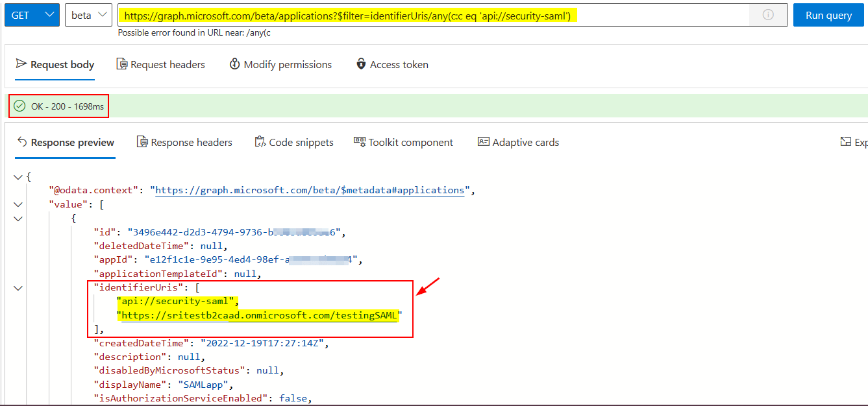Open Modify permissions panel
This screenshot has height=406, width=868.
(x=280, y=64)
